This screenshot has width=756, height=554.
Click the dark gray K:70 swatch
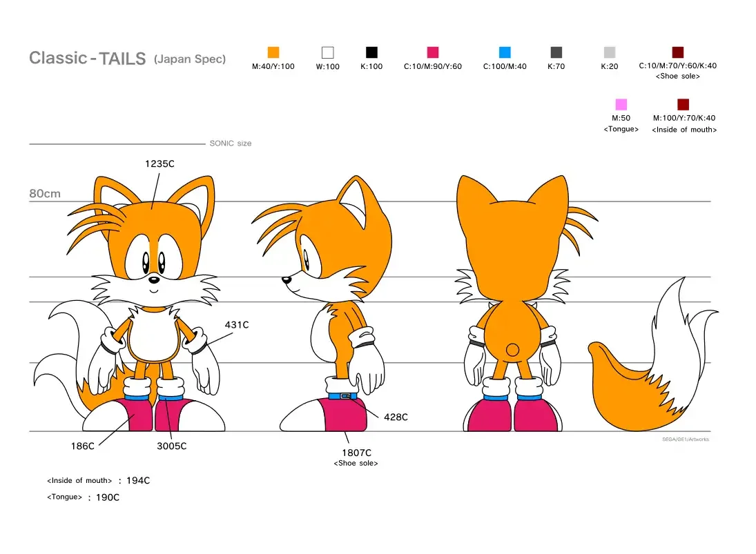point(556,52)
